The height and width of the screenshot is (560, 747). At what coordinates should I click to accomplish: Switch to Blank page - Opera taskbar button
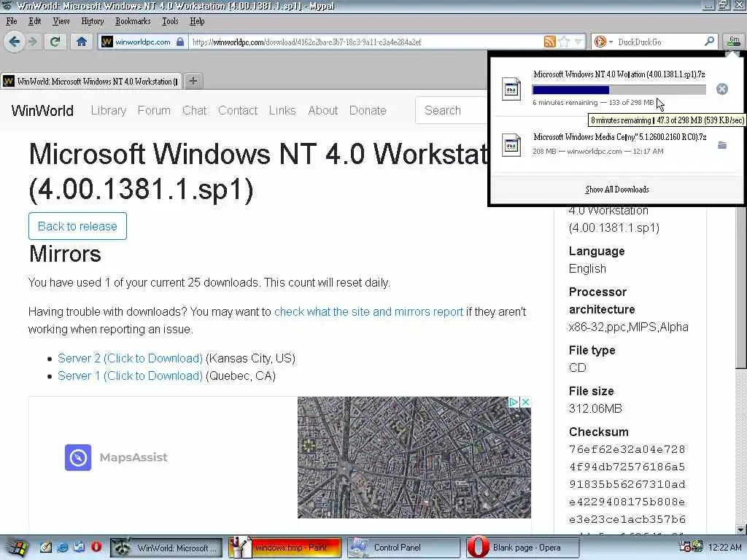(523, 548)
